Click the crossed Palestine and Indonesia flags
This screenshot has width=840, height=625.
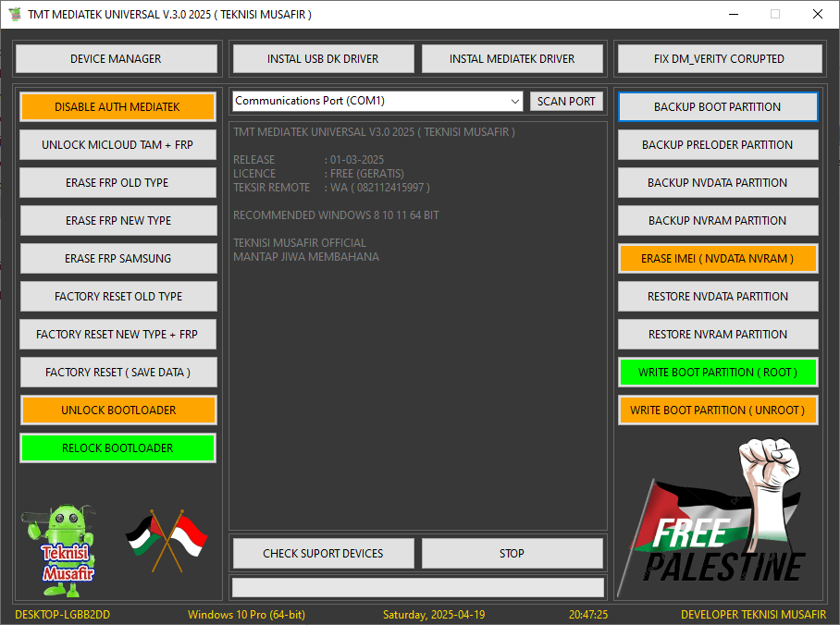pyautogui.click(x=167, y=539)
